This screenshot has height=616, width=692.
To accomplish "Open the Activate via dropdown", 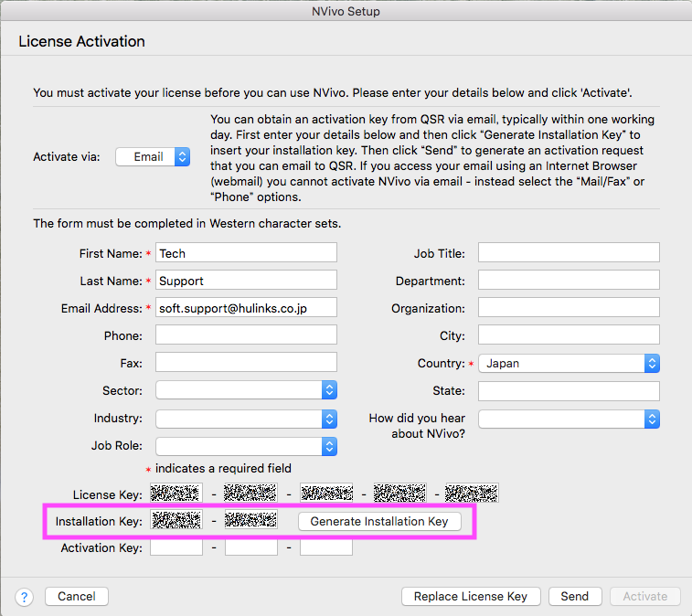I will [x=153, y=156].
